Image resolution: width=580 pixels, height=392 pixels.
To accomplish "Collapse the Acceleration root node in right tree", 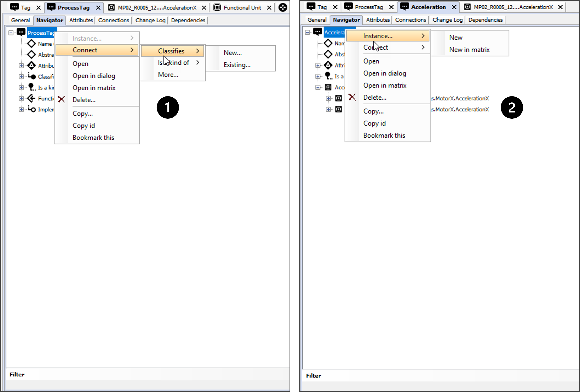I will (x=308, y=32).
